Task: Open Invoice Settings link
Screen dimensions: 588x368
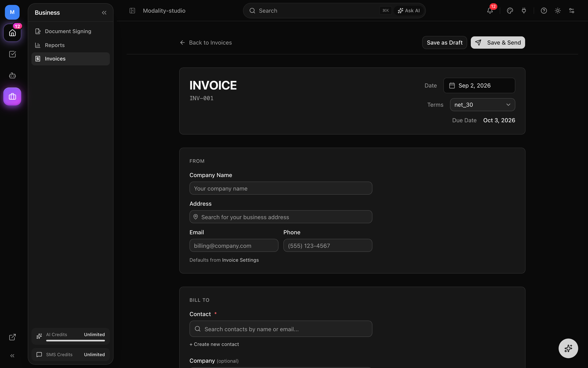Action: (240, 260)
